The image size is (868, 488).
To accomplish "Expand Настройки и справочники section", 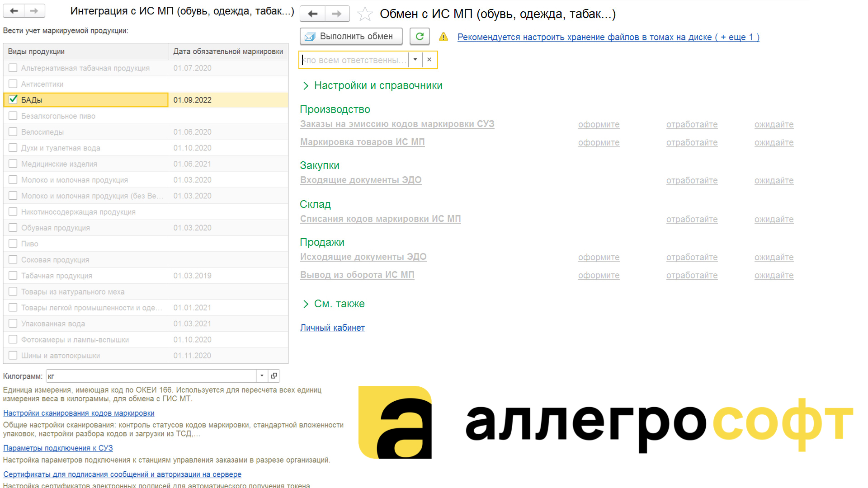I will (372, 85).
